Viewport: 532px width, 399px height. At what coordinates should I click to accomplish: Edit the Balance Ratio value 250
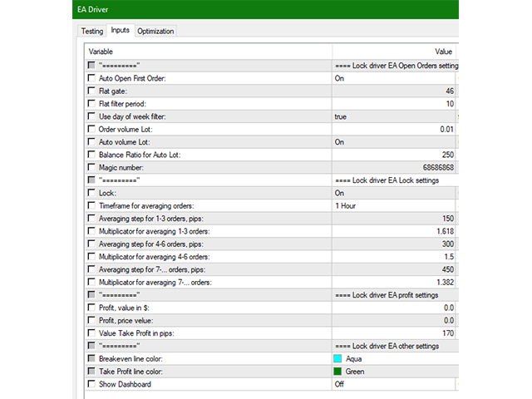(x=393, y=155)
